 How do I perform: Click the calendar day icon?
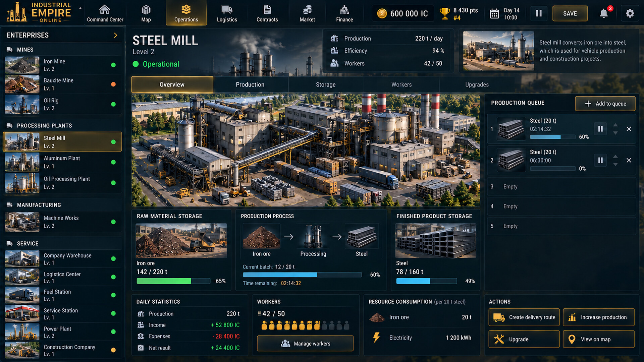[x=494, y=14]
